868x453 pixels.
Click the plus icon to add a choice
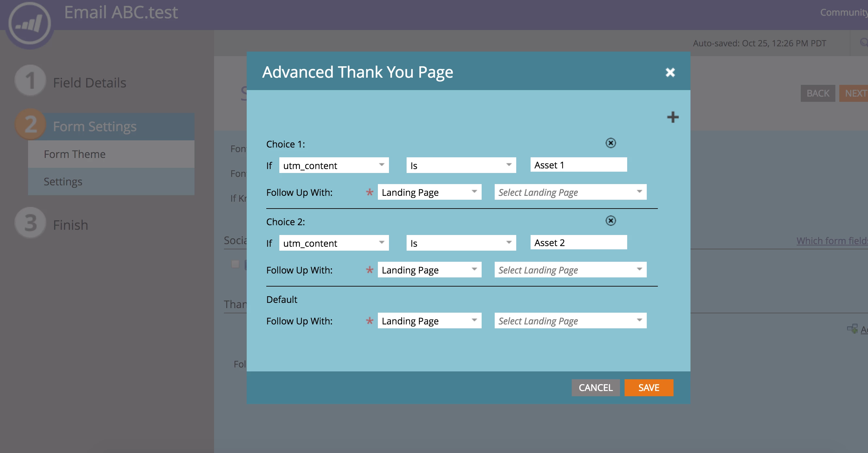pos(673,117)
